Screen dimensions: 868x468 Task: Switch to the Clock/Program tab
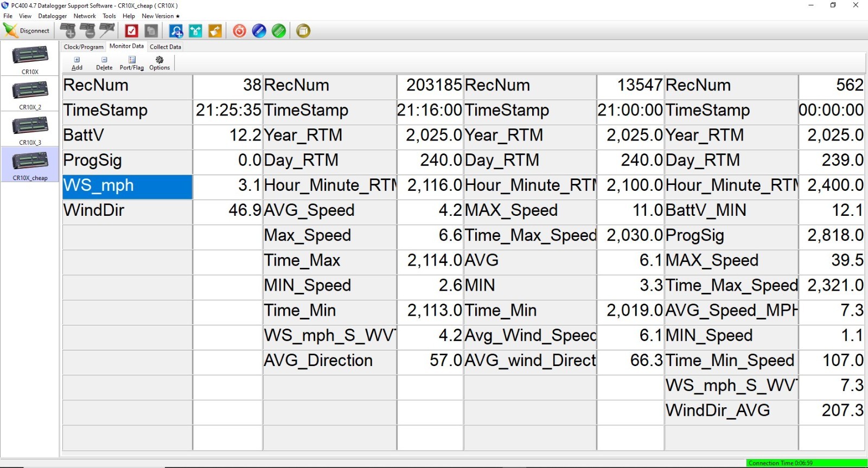[x=84, y=47]
